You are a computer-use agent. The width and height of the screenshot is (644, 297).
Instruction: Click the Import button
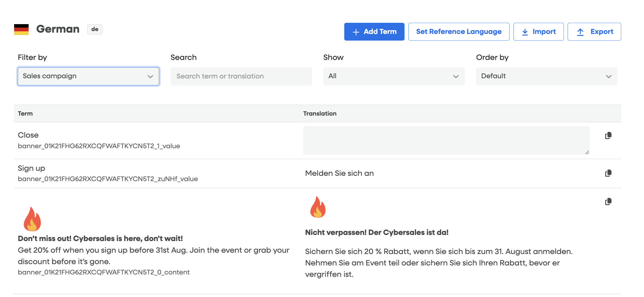coord(538,32)
